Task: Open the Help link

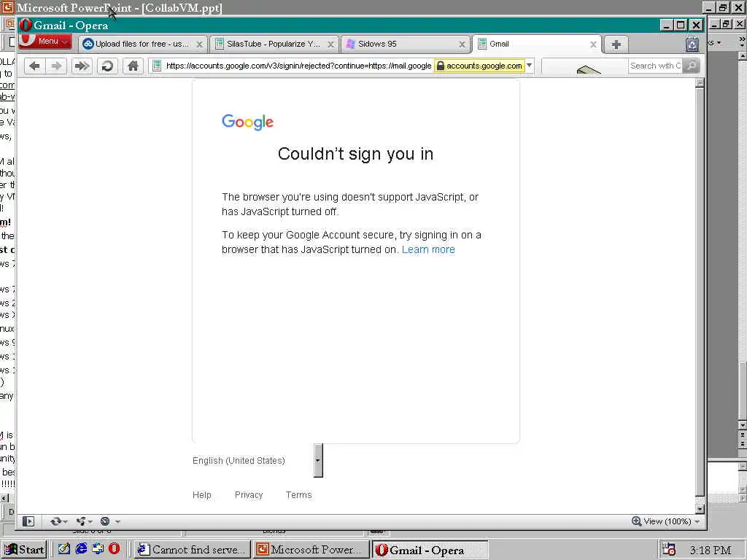Action: point(201,495)
